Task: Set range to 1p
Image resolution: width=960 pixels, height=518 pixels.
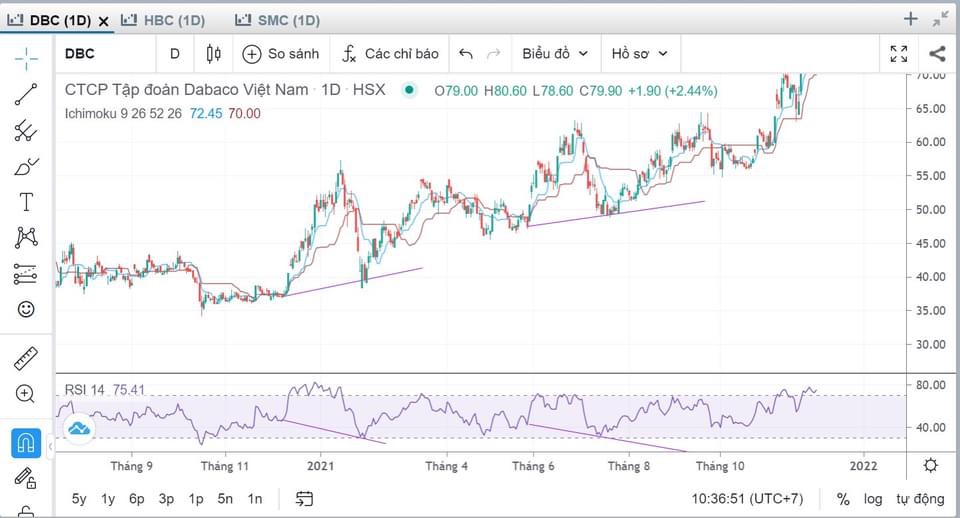Action: 196,499
